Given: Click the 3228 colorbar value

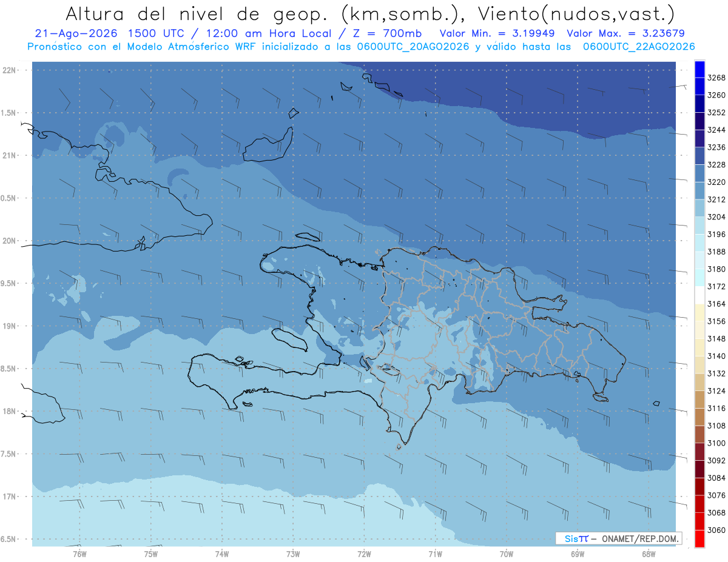Looking at the screenshot, I should click(716, 165).
